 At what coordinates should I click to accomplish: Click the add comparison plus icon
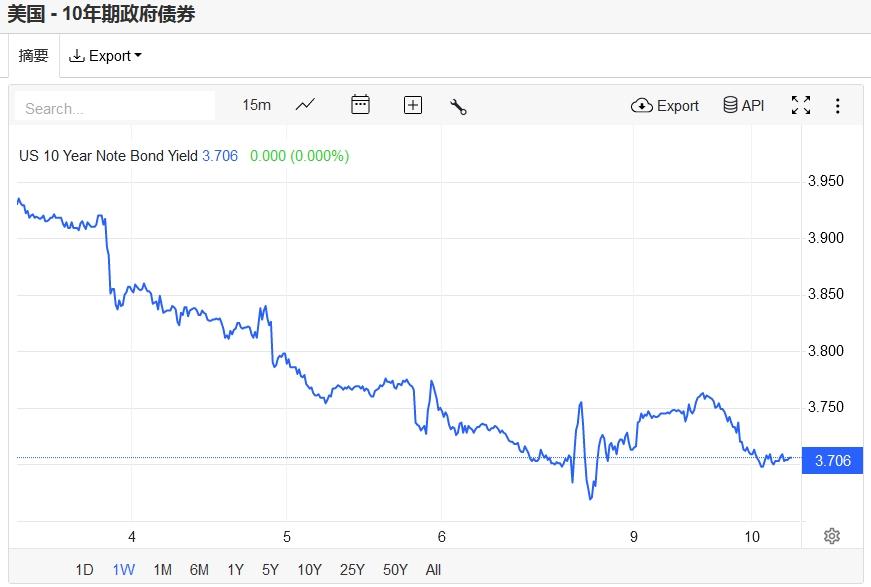click(413, 105)
